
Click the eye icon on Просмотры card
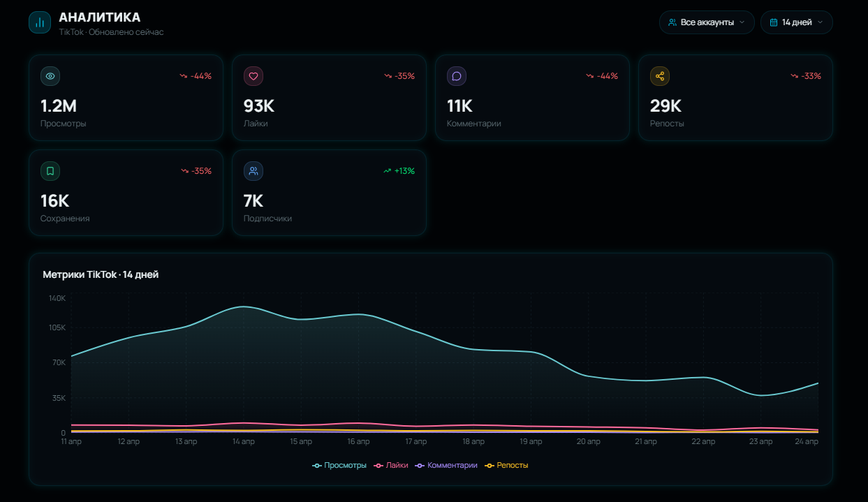coord(50,76)
